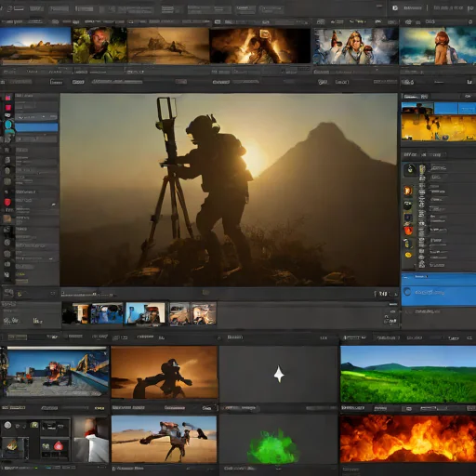This screenshot has height=476, width=476.
Task: Open the dropdown field above the blue left row
Action: click(36, 117)
